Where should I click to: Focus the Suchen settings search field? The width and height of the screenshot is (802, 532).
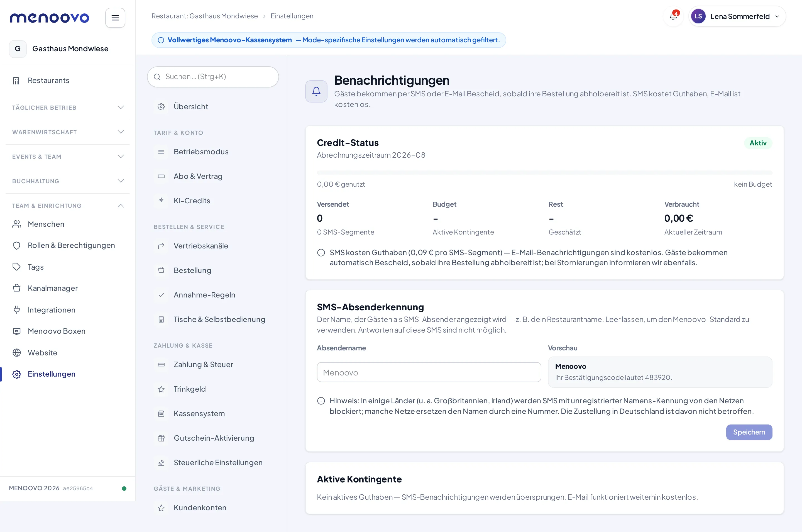point(213,77)
